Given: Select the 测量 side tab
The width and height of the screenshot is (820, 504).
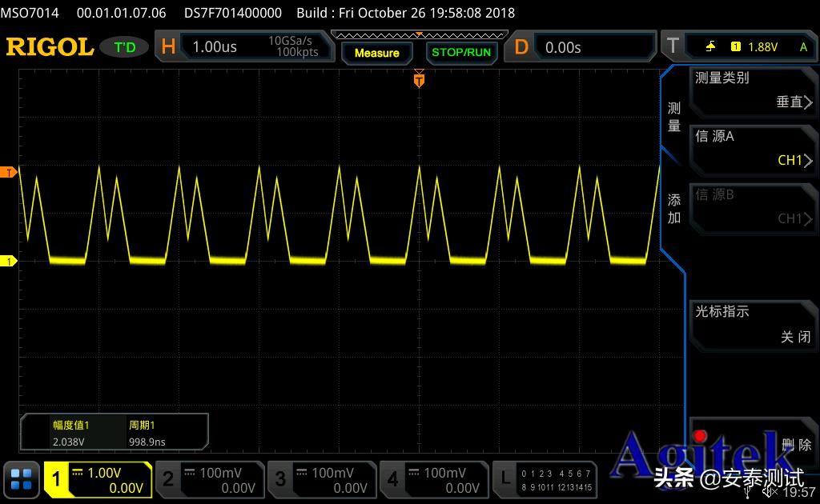Looking at the screenshot, I should pyautogui.click(x=673, y=117).
